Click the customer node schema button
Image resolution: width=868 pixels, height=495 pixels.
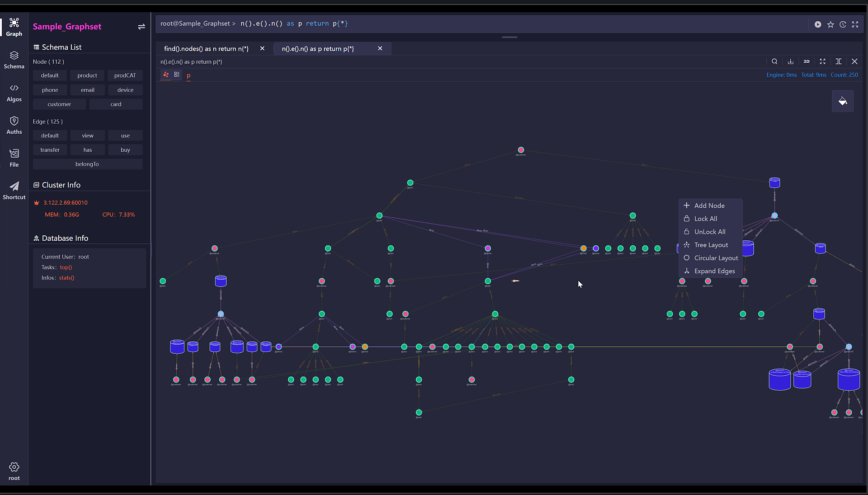[59, 104]
